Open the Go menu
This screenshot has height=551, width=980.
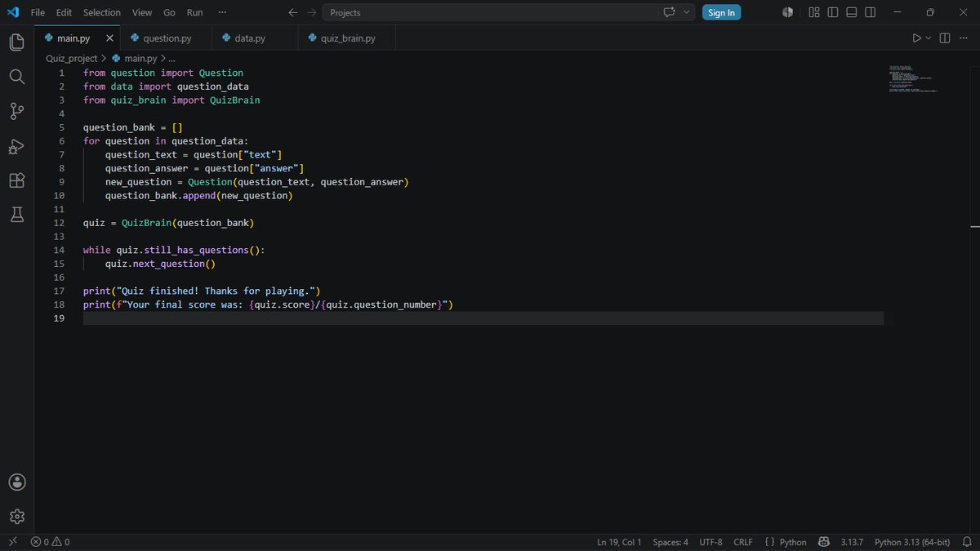point(169,12)
